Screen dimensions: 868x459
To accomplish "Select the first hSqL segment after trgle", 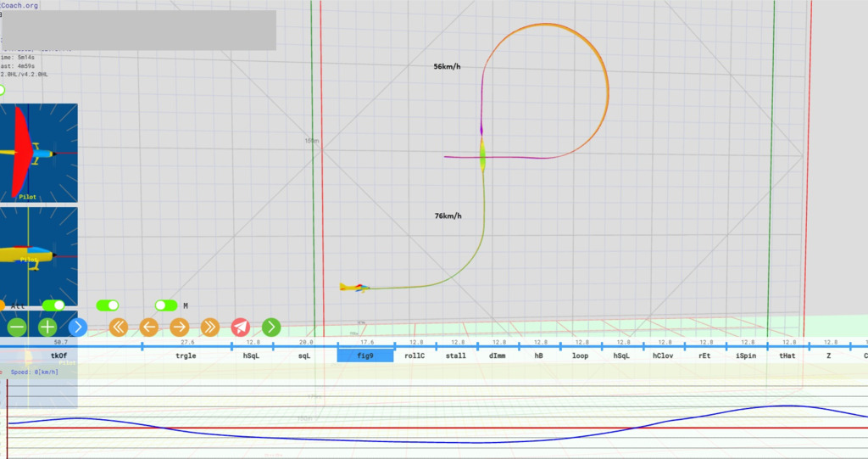I will pos(251,355).
